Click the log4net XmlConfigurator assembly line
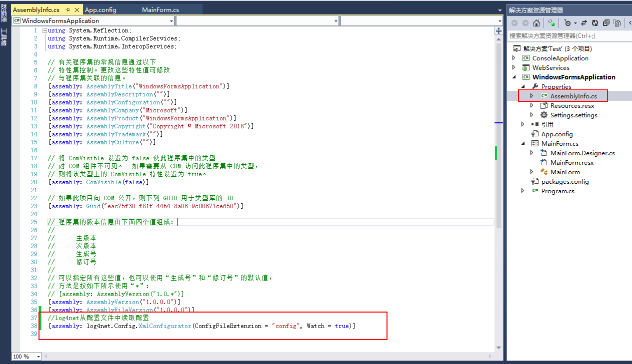Screen dimensions: 632x364 (x=201, y=326)
